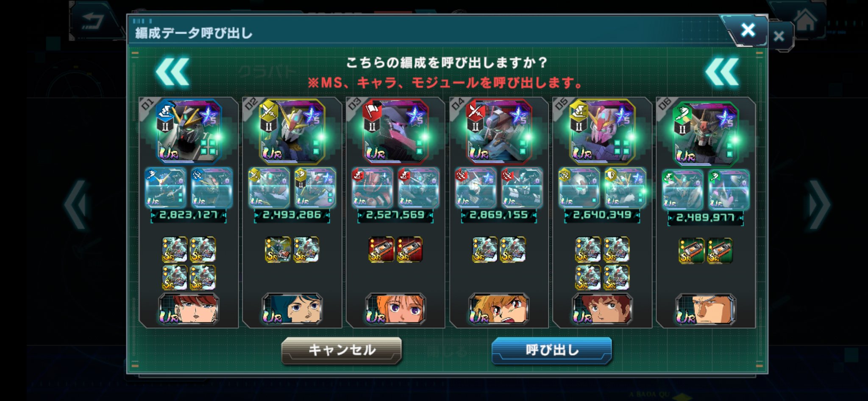Screen dimensions: 868x401
Task: Click the home icon at top right
Action: (804, 20)
